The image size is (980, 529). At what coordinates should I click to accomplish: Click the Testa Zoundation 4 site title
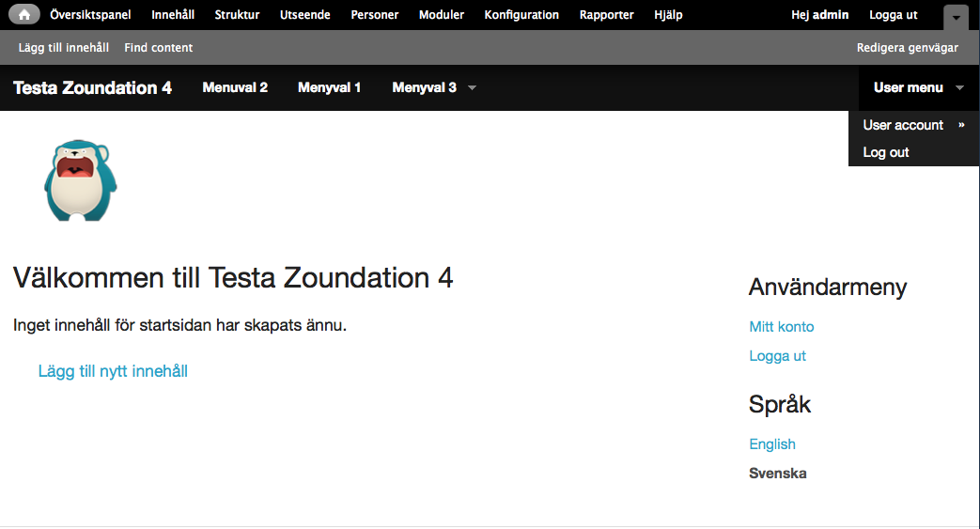[92, 88]
